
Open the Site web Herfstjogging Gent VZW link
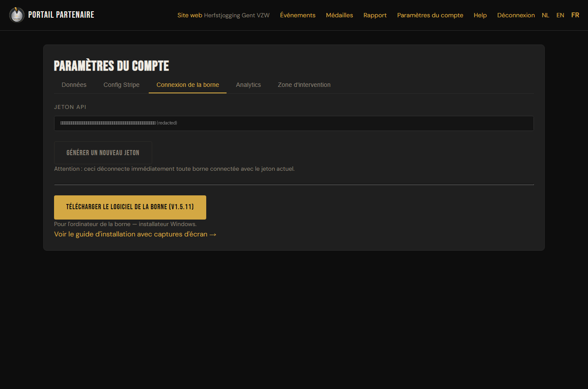[x=223, y=15]
